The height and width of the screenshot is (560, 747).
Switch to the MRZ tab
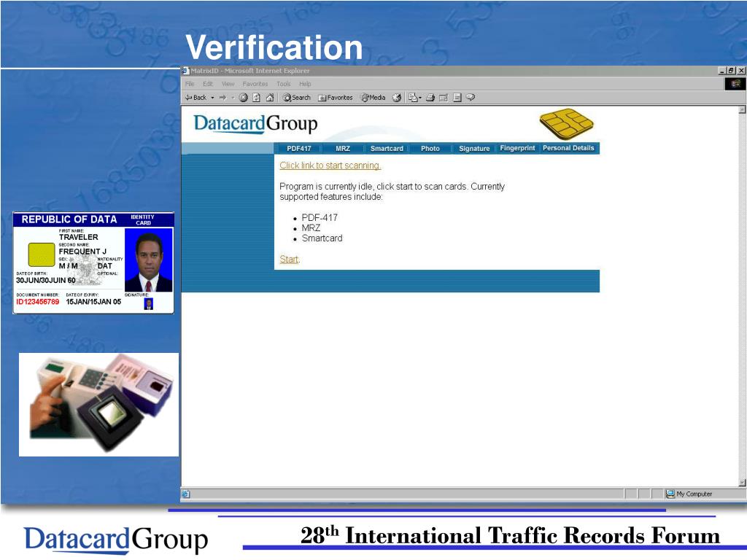343,149
